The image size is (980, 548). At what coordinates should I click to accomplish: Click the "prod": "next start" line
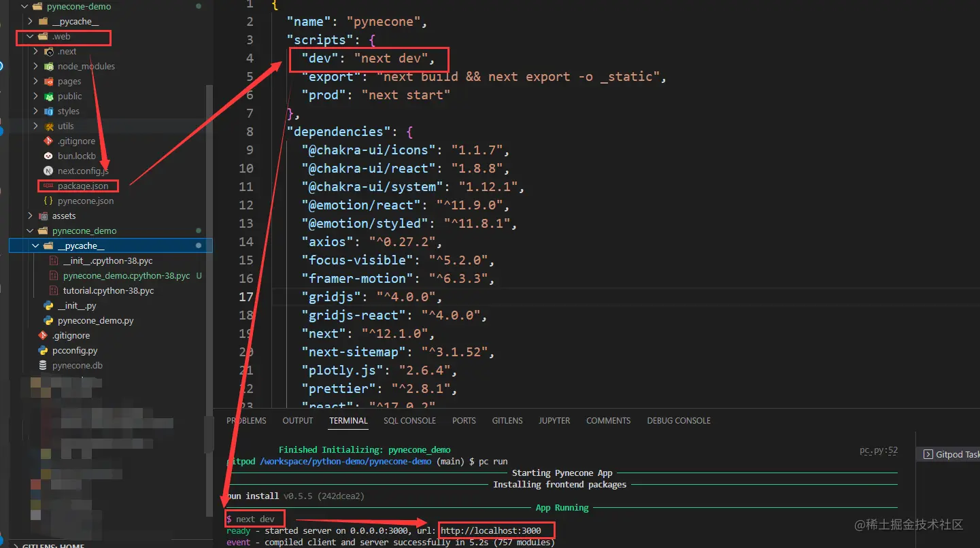point(376,95)
